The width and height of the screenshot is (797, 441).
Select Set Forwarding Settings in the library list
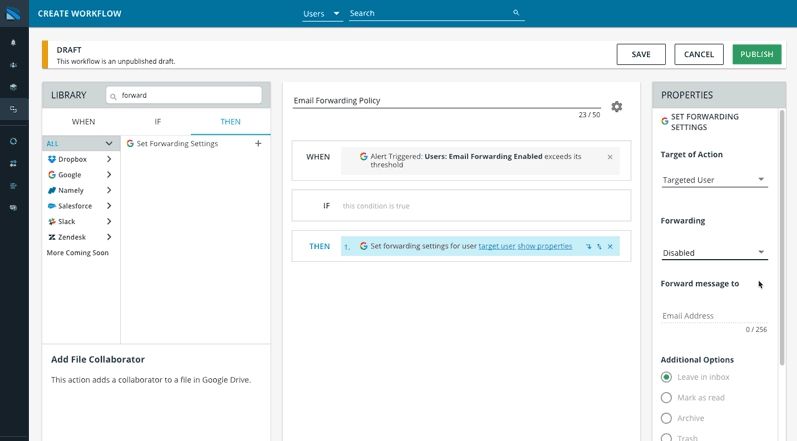point(177,144)
